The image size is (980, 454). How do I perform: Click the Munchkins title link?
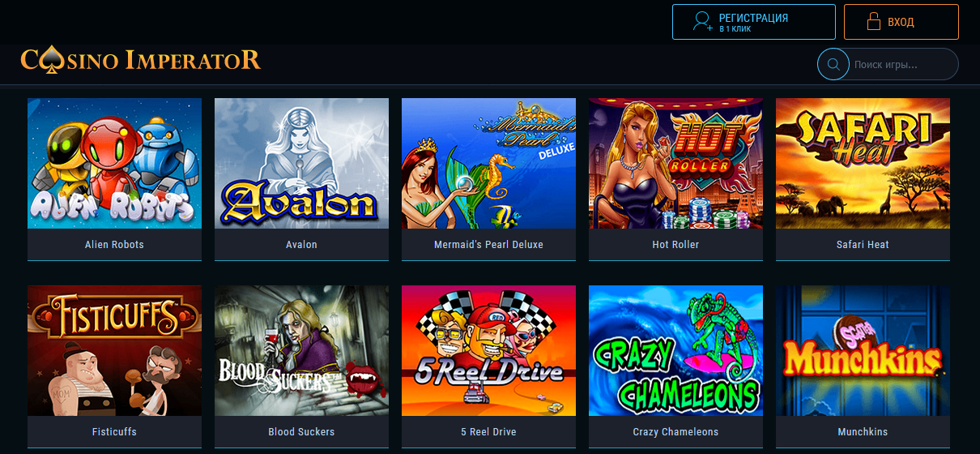tap(863, 432)
